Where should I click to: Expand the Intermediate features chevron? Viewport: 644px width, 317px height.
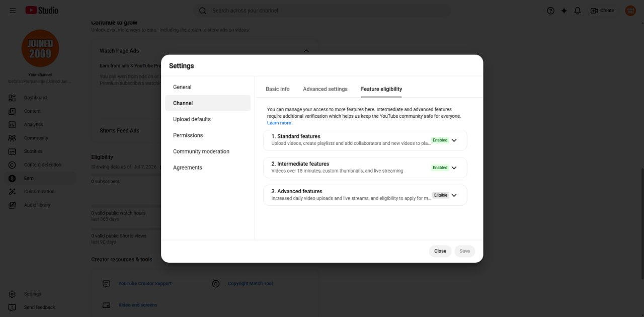point(454,168)
